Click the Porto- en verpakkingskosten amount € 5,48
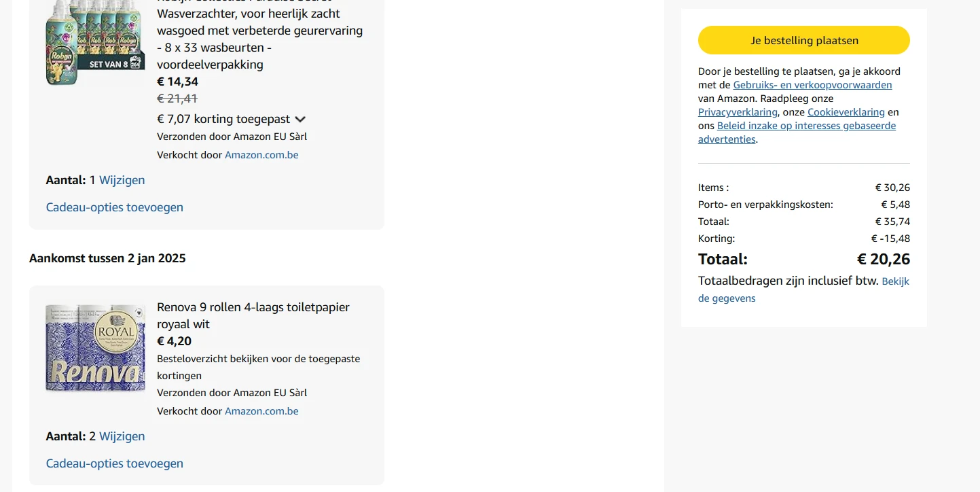980x492 pixels. 896,205
